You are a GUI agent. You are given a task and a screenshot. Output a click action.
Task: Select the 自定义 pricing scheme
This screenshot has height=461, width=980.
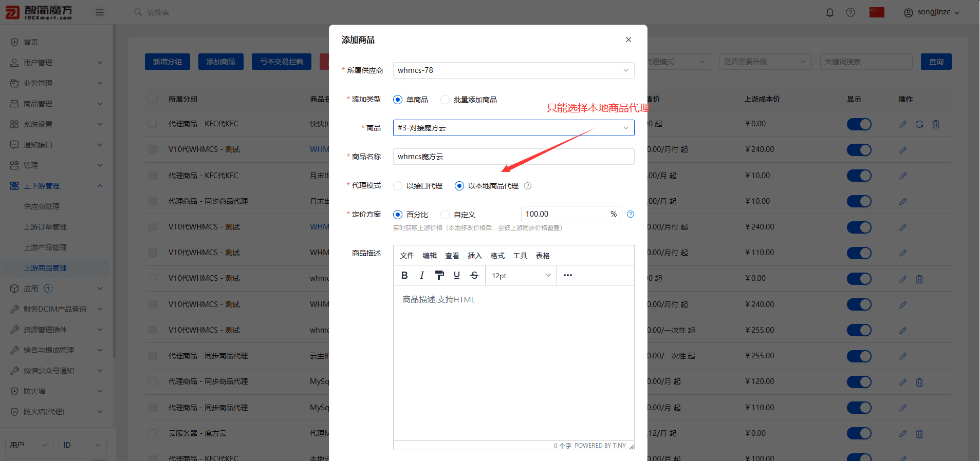(x=445, y=215)
